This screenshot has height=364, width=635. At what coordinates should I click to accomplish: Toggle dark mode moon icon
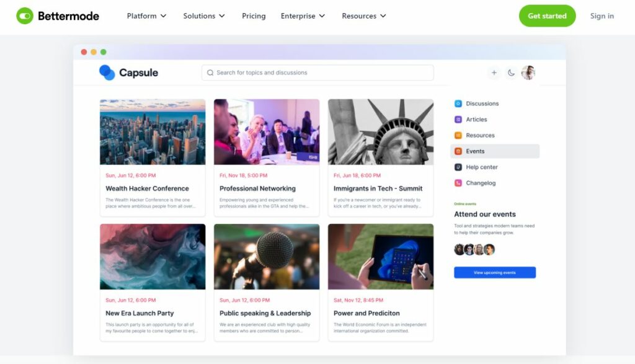coord(511,73)
